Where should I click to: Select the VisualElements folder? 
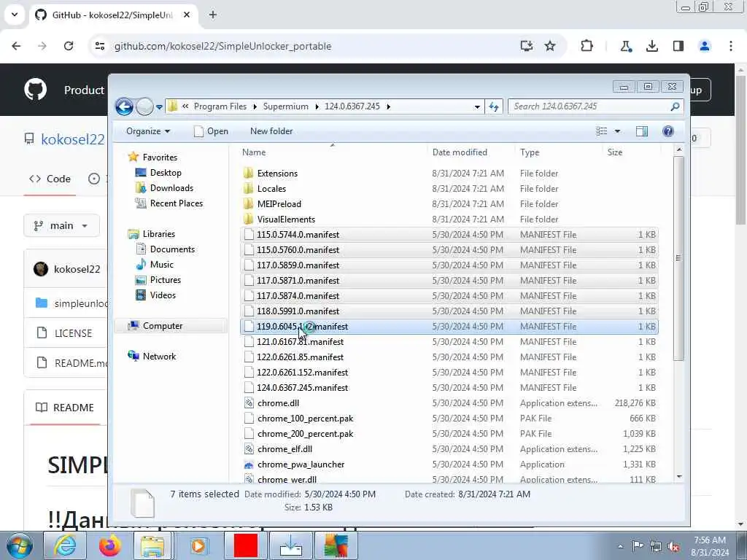point(449,219)
